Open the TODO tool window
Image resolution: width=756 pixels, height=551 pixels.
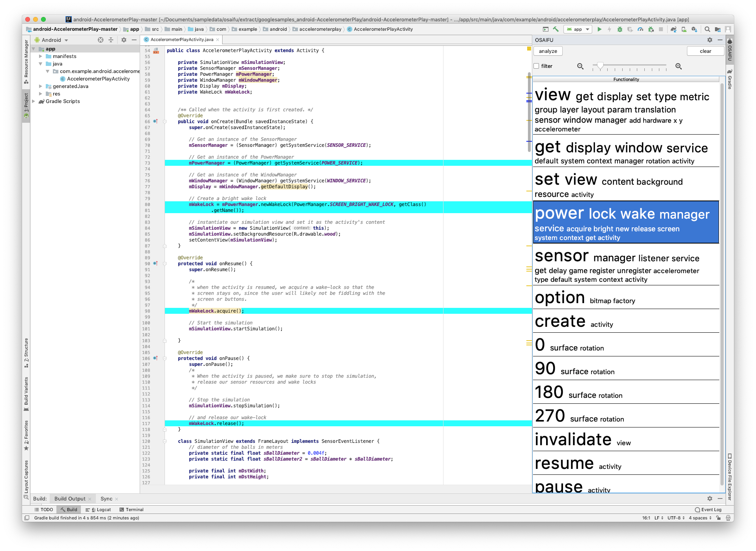click(x=43, y=510)
